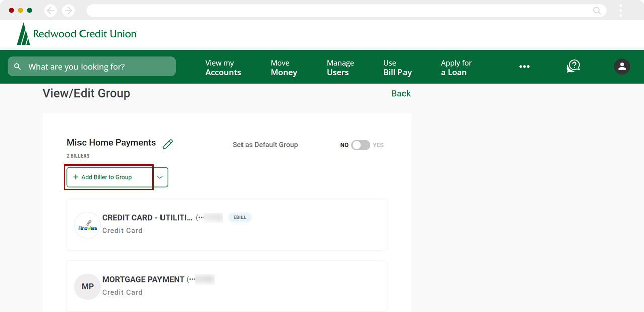Click the browser back arrow

[x=50, y=10]
